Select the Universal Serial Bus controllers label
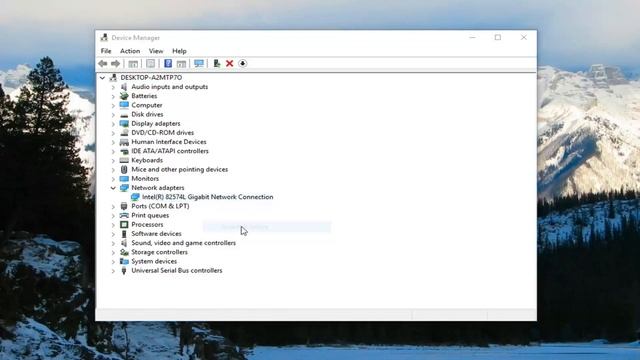The width and height of the screenshot is (640, 360). point(177,270)
